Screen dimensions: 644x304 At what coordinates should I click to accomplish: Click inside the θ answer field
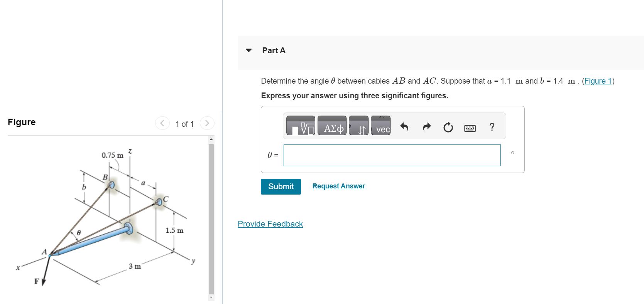click(x=392, y=155)
